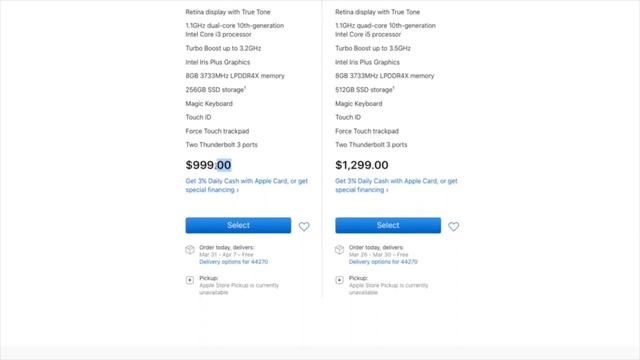
Task: Click the $999.00 price text
Action: [209, 165]
